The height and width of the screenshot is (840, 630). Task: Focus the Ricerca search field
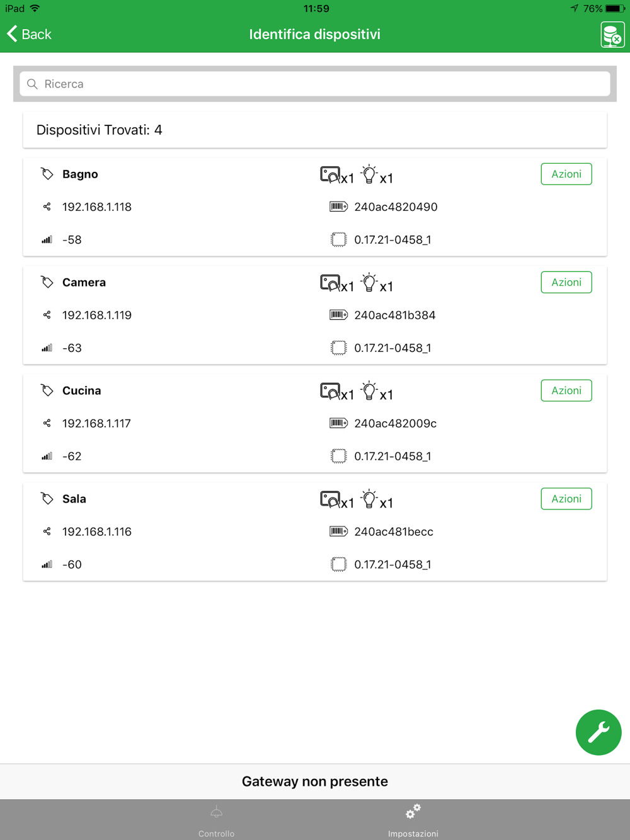(315, 84)
